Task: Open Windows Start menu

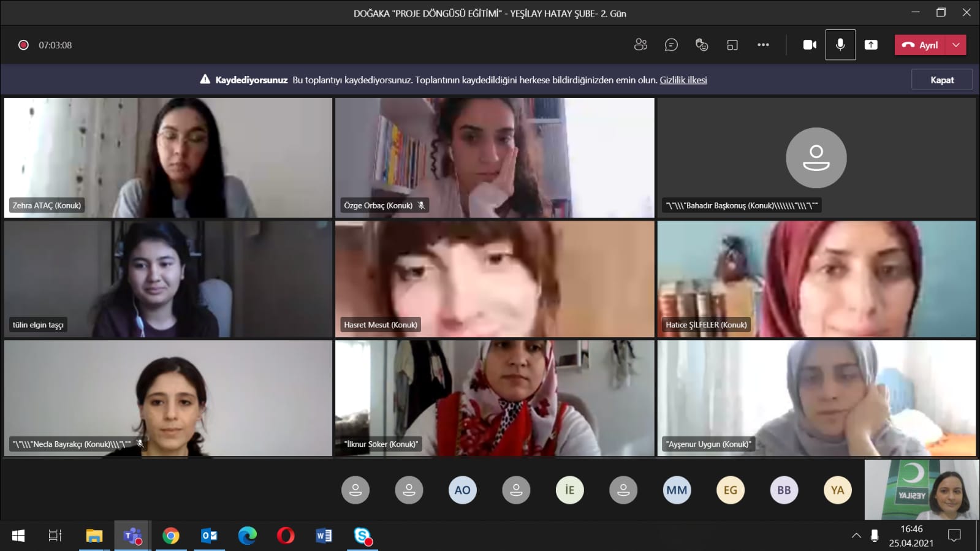Action: 18,536
